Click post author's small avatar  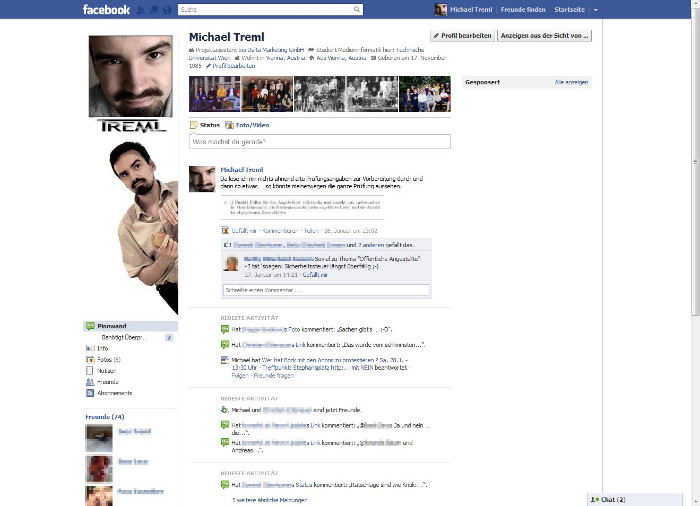[x=202, y=179]
